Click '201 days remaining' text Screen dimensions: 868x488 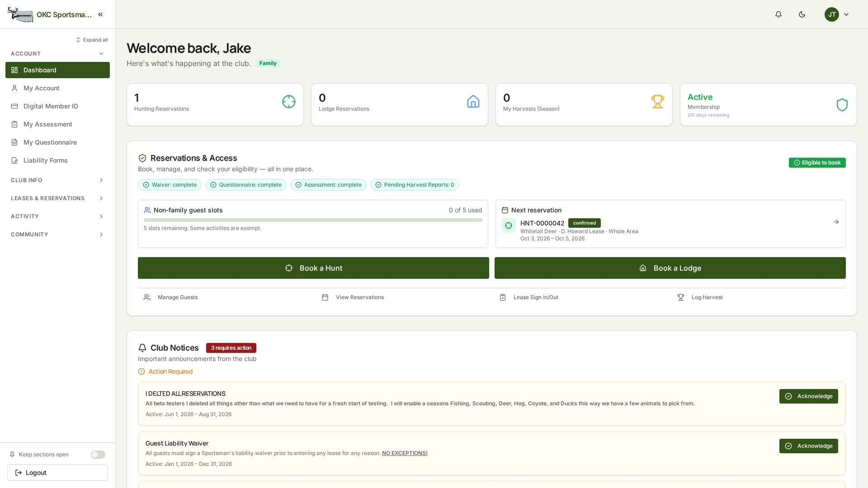pyautogui.click(x=708, y=115)
